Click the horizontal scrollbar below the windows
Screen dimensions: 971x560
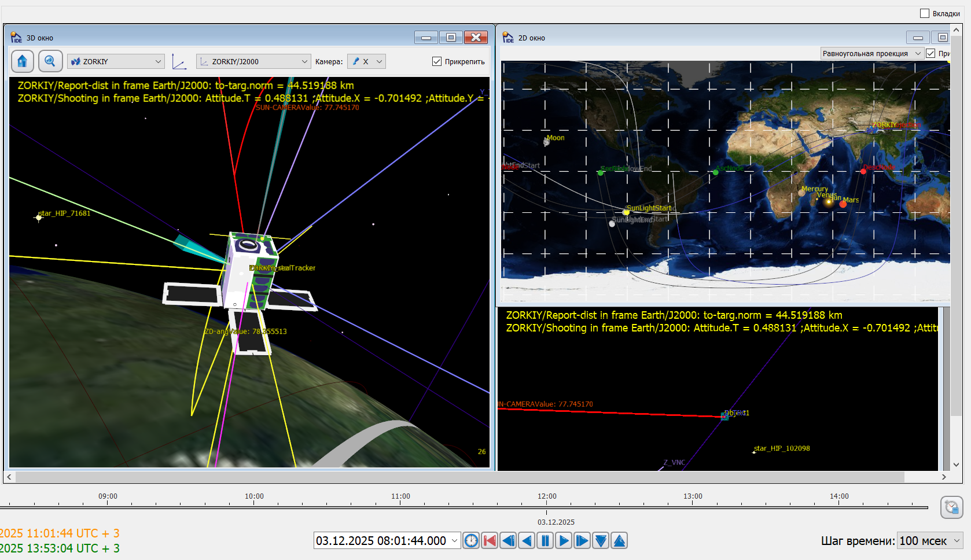pyautogui.click(x=460, y=477)
